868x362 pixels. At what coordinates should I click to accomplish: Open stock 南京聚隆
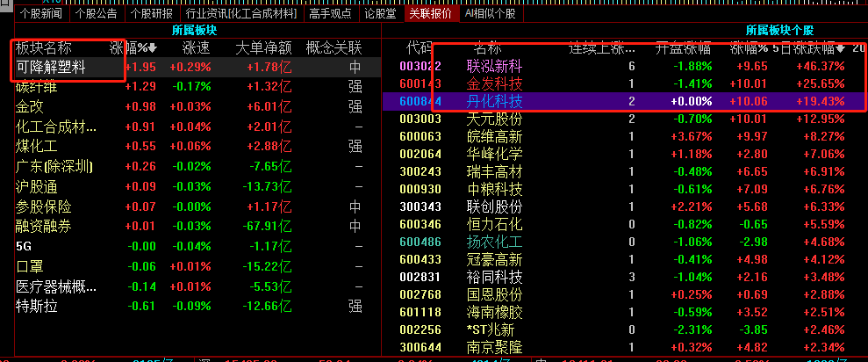[x=494, y=348]
